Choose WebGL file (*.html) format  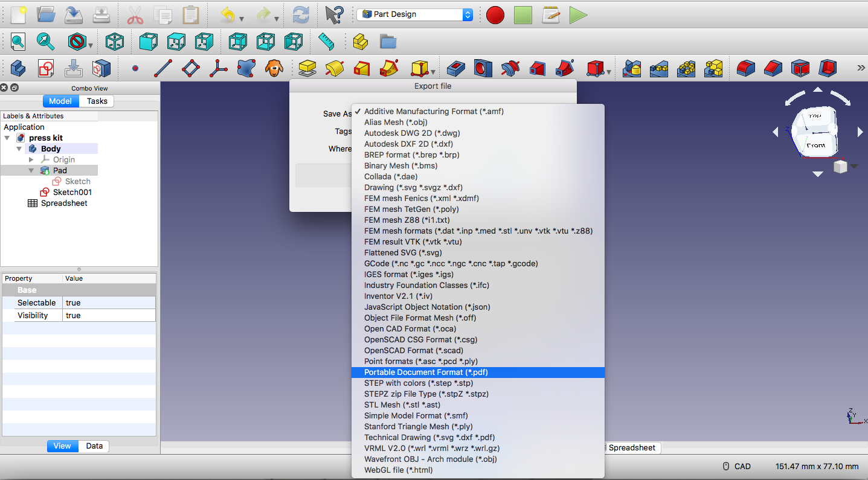(x=478, y=470)
